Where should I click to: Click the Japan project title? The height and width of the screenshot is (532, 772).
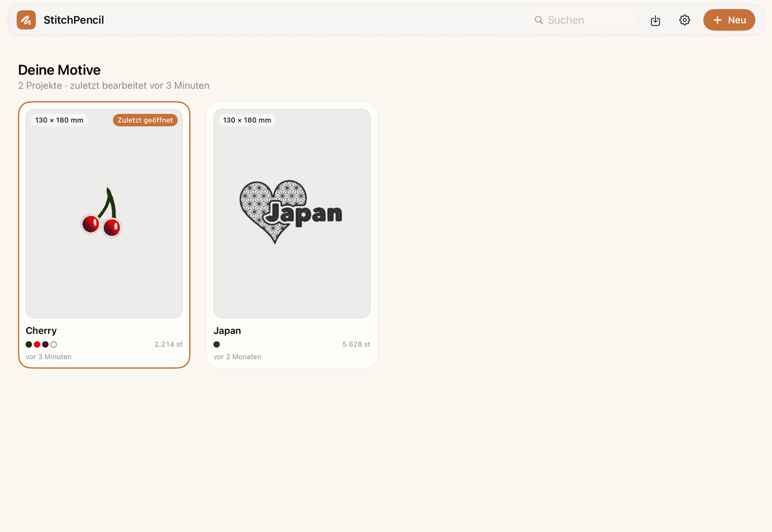(227, 330)
